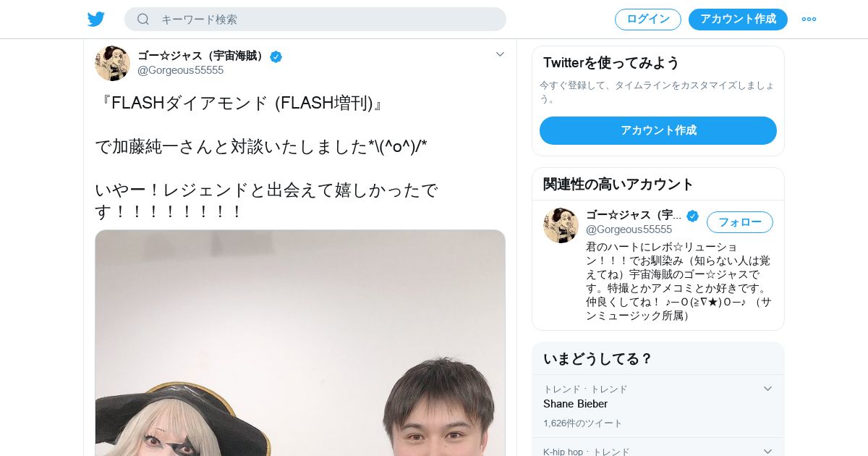The width and height of the screenshot is (868, 456).
Task: Click the search magnifier icon
Action: (143, 20)
